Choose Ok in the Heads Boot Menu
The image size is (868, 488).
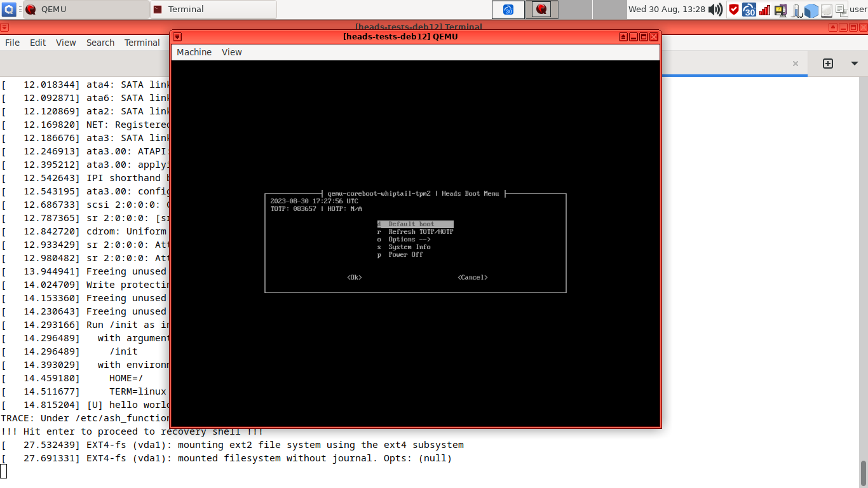click(x=354, y=277)
